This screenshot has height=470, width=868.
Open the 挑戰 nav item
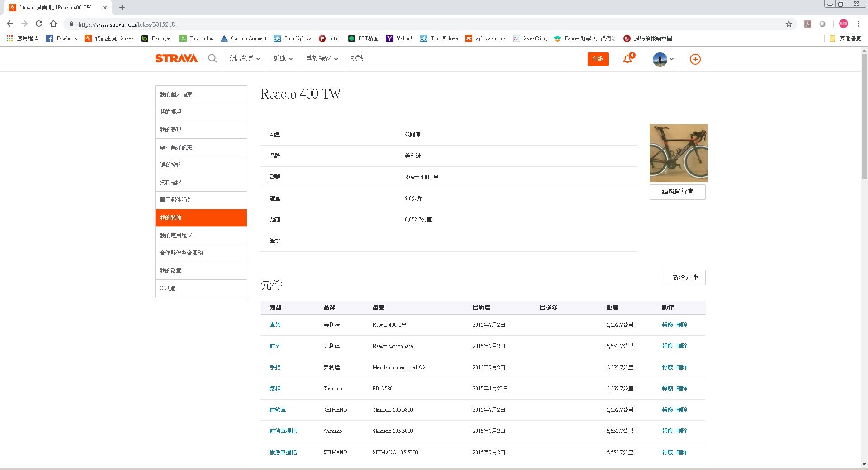click(x=357, y=58)
